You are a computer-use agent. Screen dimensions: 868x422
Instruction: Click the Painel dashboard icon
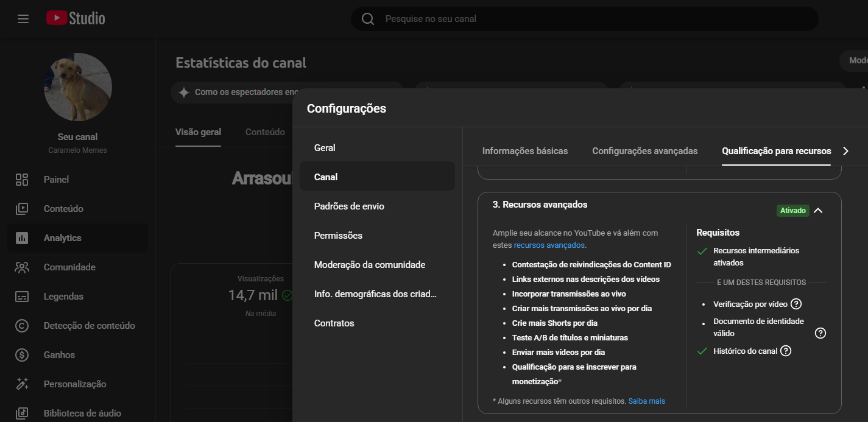click(x=22, y=180)
